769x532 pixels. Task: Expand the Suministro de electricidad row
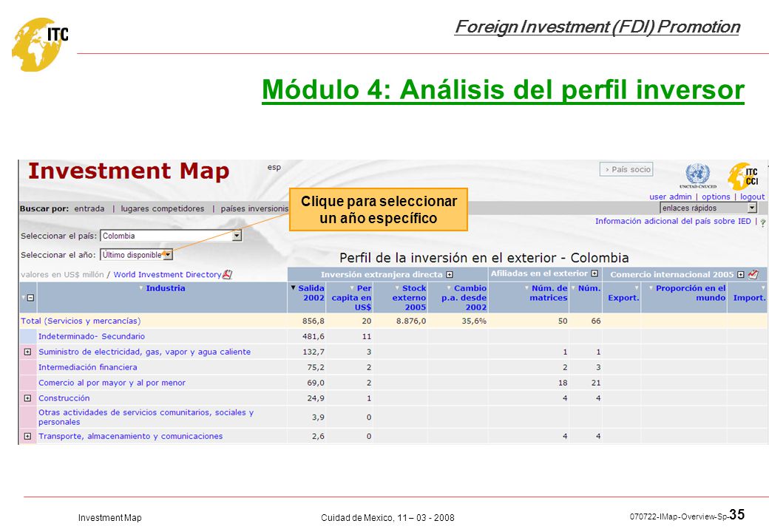click(27, 352)
